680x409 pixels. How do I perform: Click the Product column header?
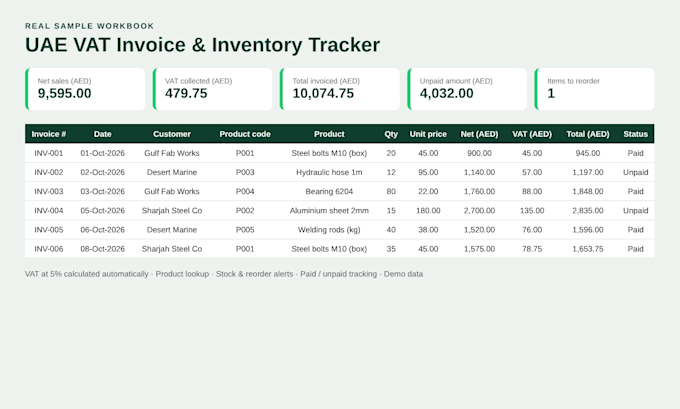[x=329, y=134]
